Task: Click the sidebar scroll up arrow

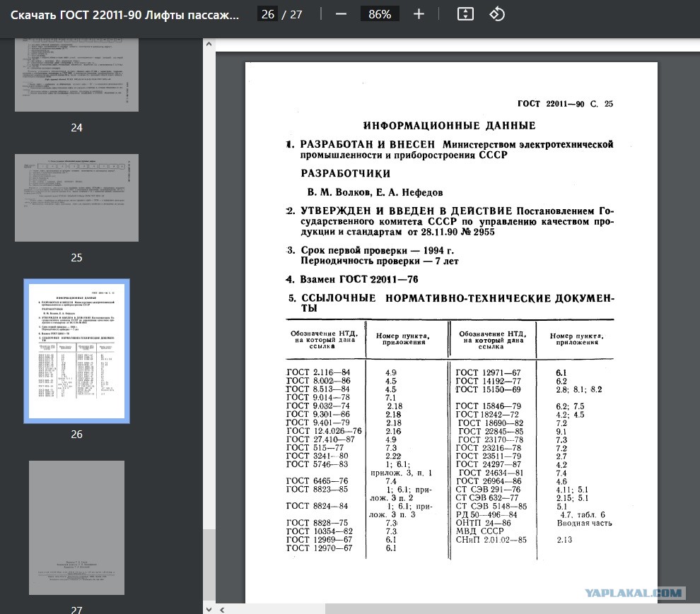Action: [209, 45]
